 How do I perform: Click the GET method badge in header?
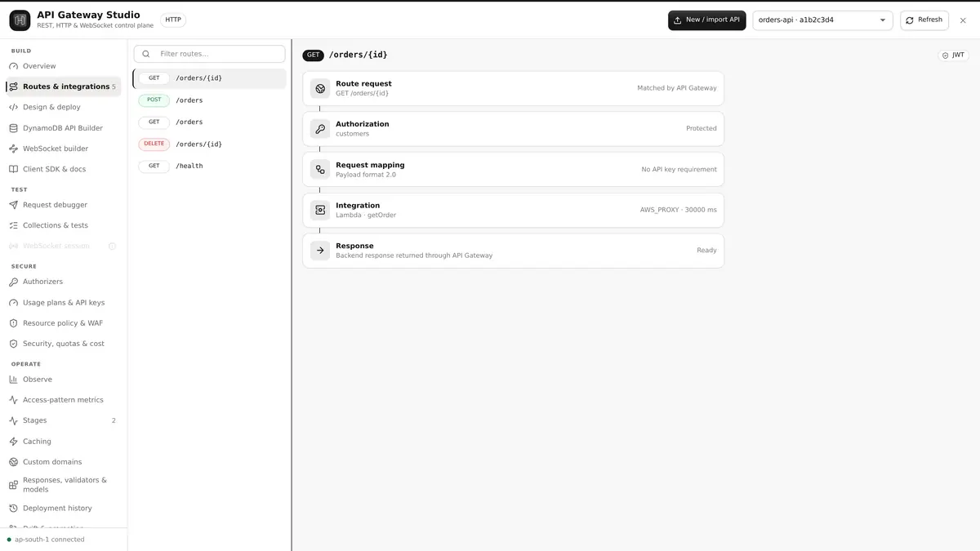pos(314,56)
